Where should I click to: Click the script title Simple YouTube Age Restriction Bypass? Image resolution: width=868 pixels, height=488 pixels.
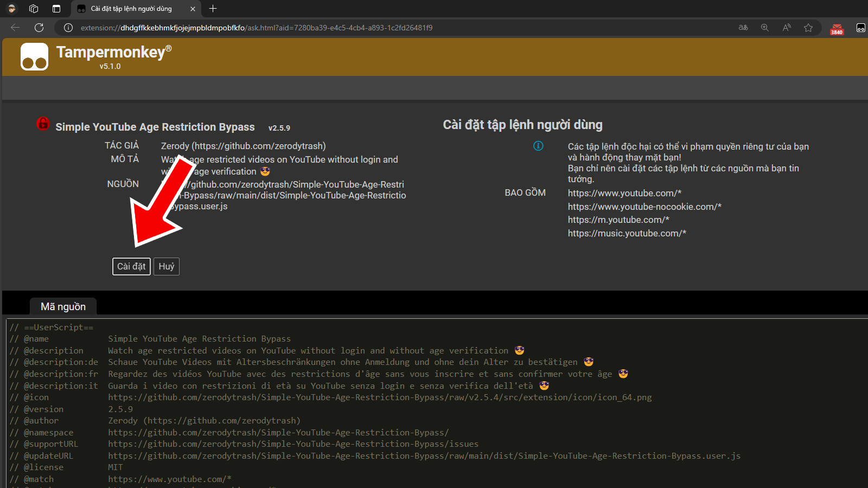155,127
